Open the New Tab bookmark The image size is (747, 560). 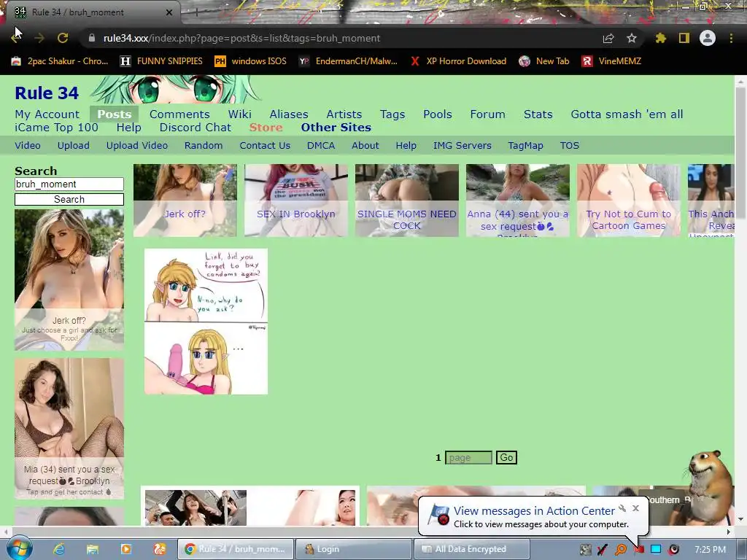pos(544,61)
